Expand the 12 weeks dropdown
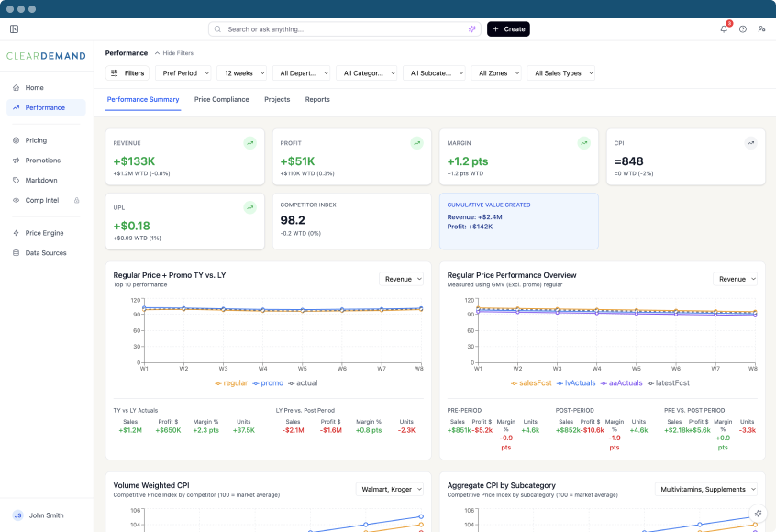This screenshot has width=776, height=532. tap(242, 73)
